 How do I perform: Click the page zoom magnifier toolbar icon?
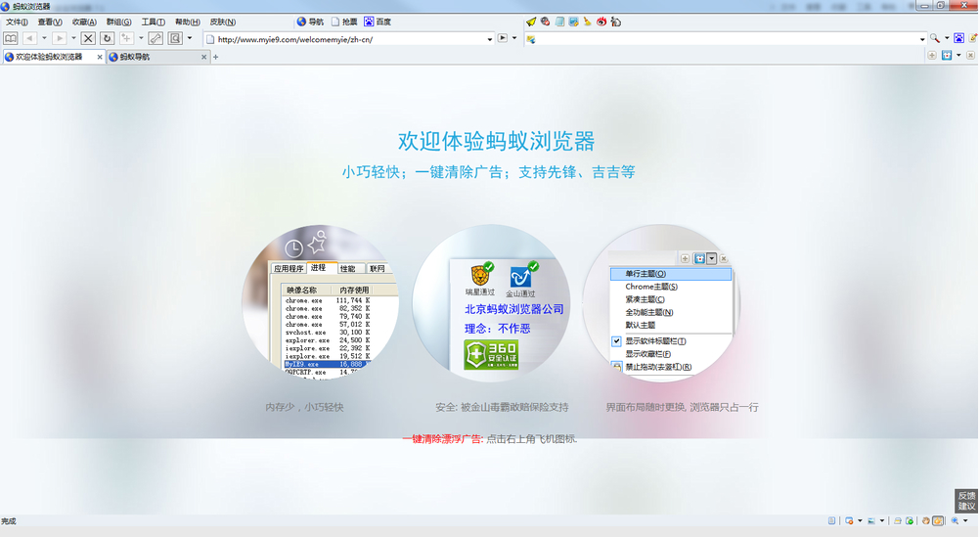[175, 39]
